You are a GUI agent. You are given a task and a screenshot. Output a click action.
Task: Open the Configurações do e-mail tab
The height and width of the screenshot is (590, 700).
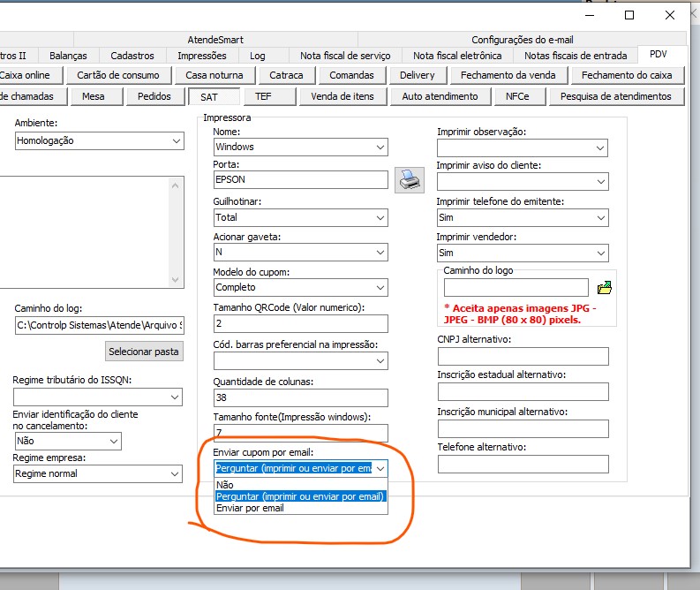click(x=523, y=40)
